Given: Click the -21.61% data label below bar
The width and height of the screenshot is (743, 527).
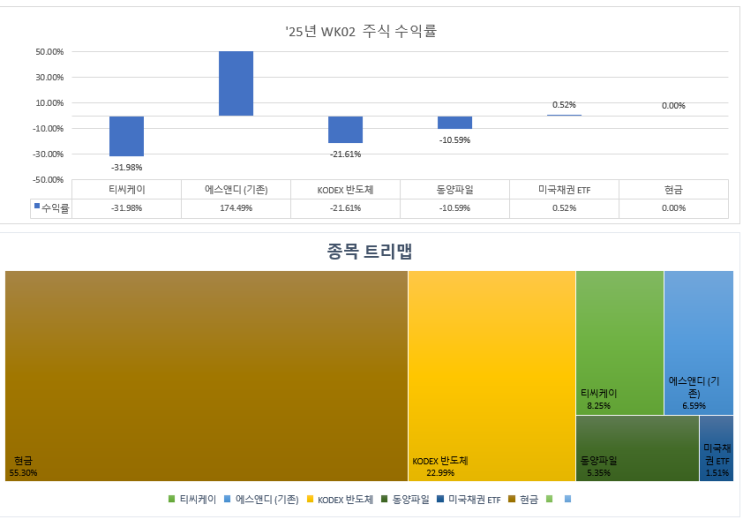Looking at the screenshot, I should [345, 154].
